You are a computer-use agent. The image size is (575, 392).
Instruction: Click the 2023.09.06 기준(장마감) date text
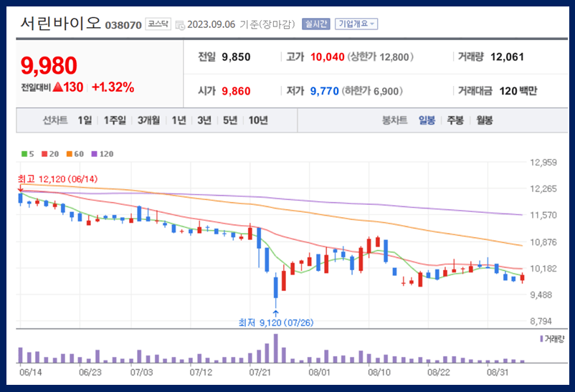[241, 24]
